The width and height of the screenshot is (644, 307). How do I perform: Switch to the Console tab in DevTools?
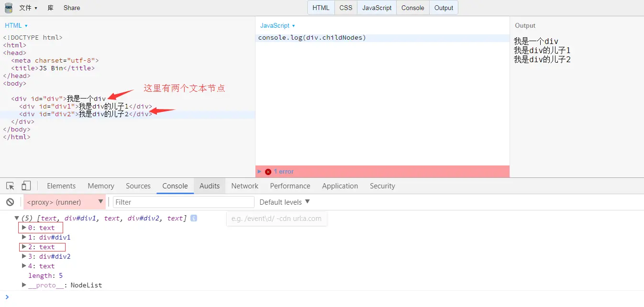[175, 186]
